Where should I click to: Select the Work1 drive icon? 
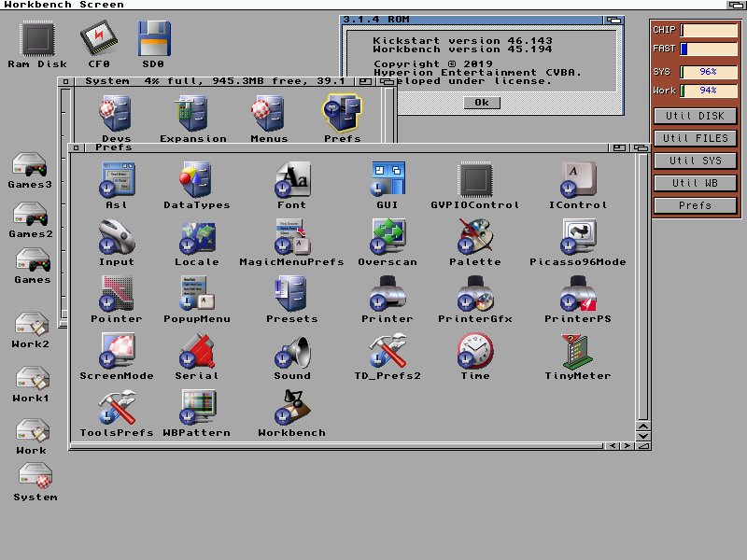point(32,378)
